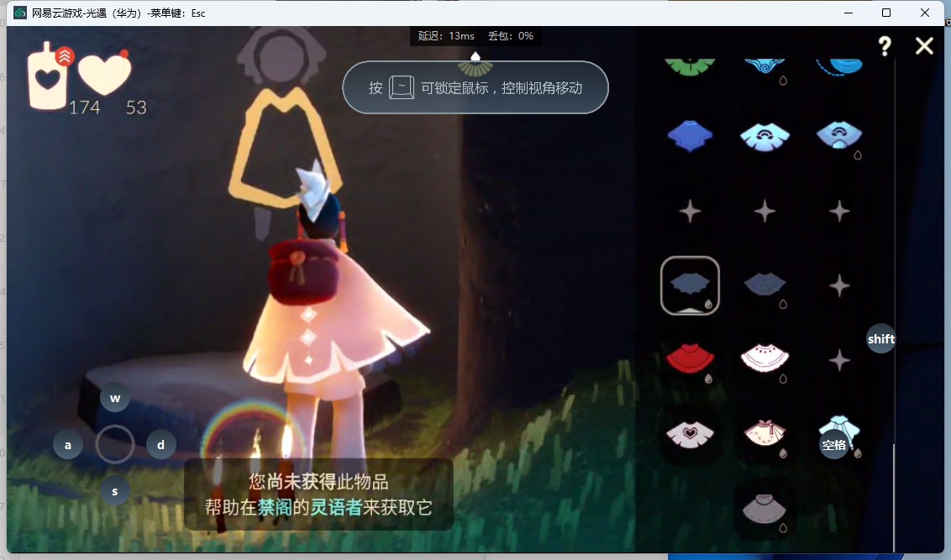The width and height of the screenshot is (951, 560).
Task: Click the shift key overlay button
Action: click(x=881, y=339)
